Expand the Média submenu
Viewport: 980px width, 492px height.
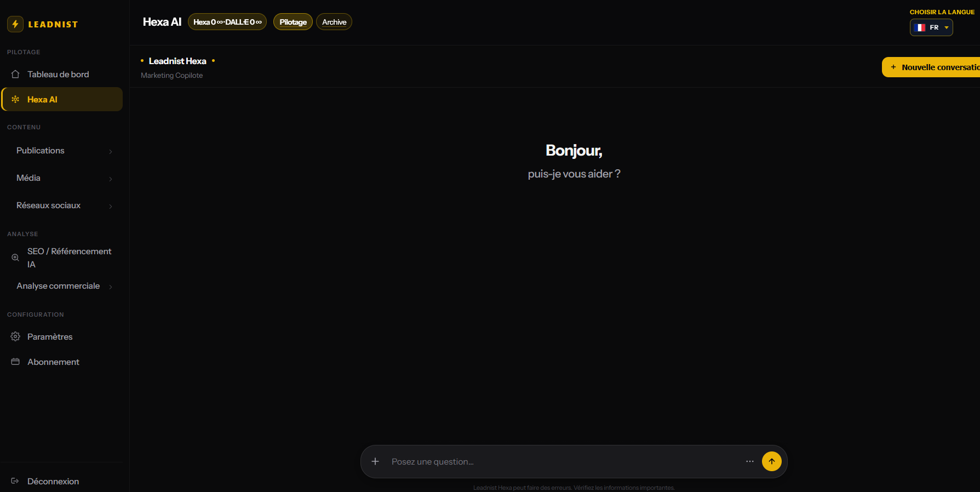(64, 178)
